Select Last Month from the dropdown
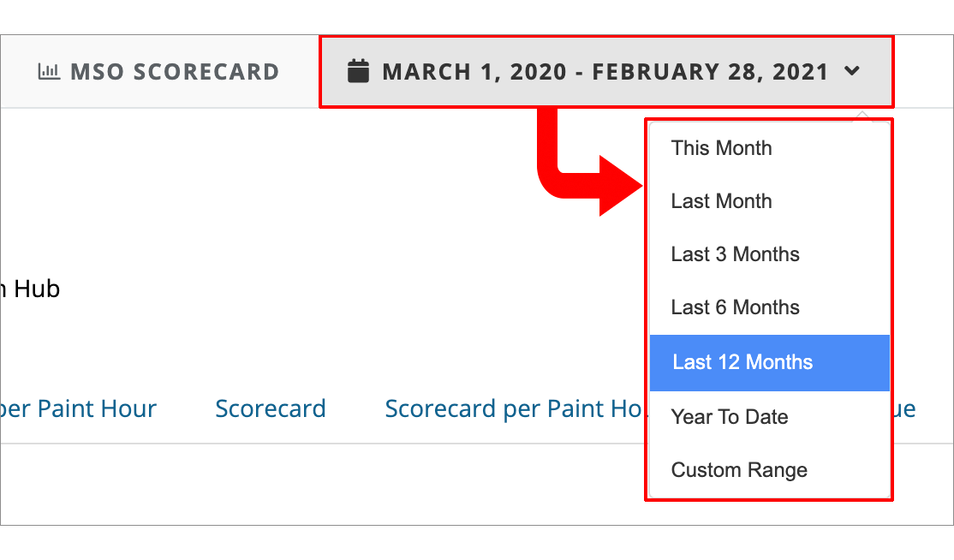 722,201
